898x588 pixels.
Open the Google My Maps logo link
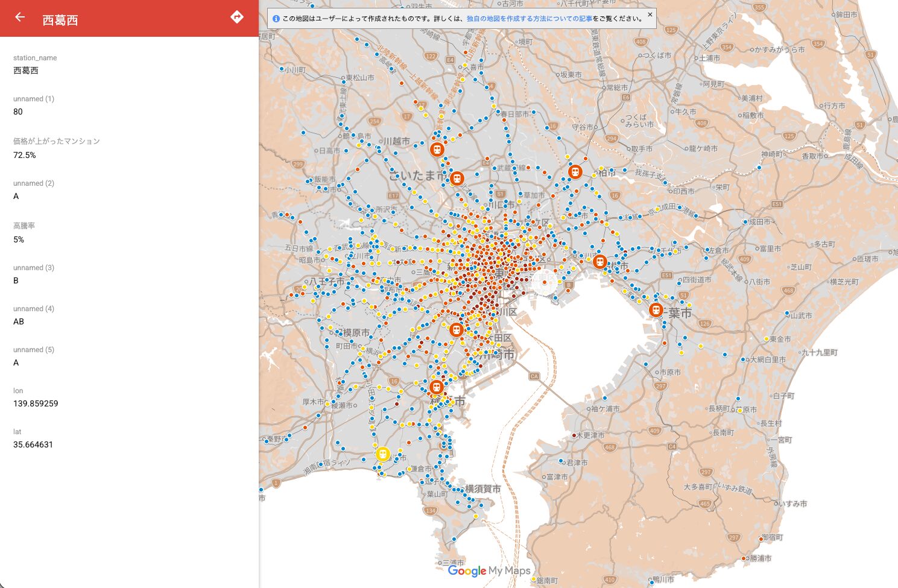coord(489,571)
